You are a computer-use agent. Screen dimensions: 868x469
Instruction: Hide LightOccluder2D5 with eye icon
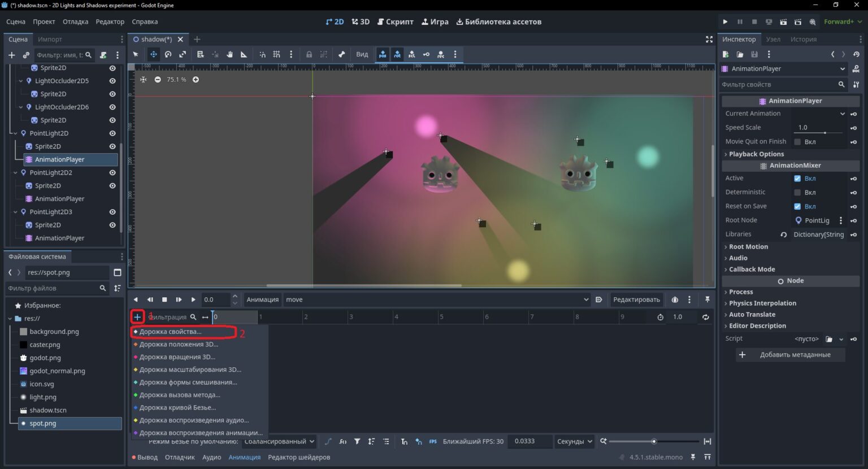pos(112,81)
